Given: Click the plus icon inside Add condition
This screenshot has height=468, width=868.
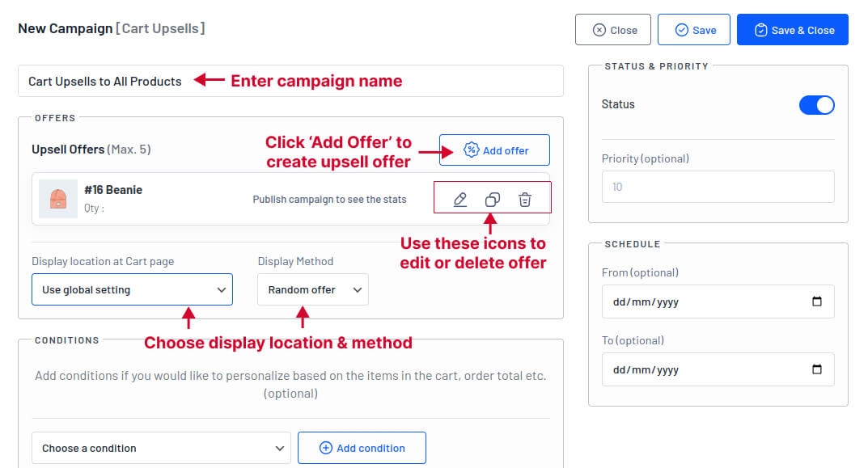Looking at the screenshot, I should pyautogui.click(x=326, y=448).
